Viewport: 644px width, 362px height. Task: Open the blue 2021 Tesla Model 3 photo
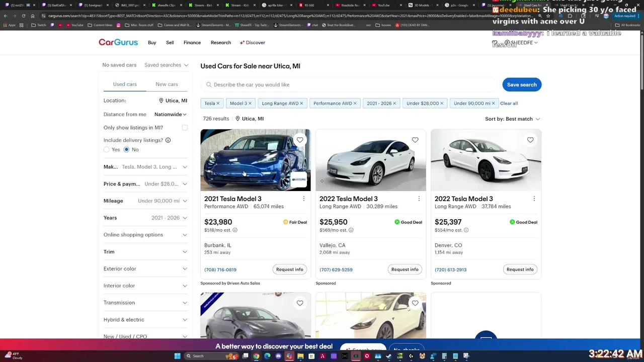click(x=256, y=160)
